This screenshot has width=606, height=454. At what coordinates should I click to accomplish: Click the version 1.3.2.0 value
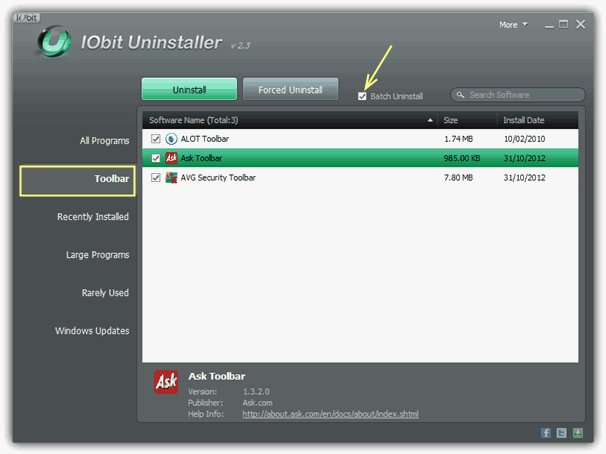(x=256, y=391)
